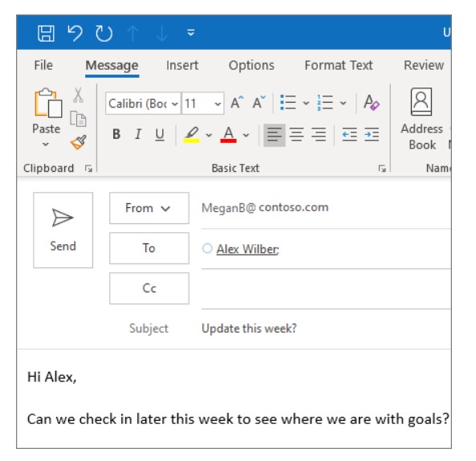476x461 pixels.
Task: Apply red font color
Action: coord(228,134)
